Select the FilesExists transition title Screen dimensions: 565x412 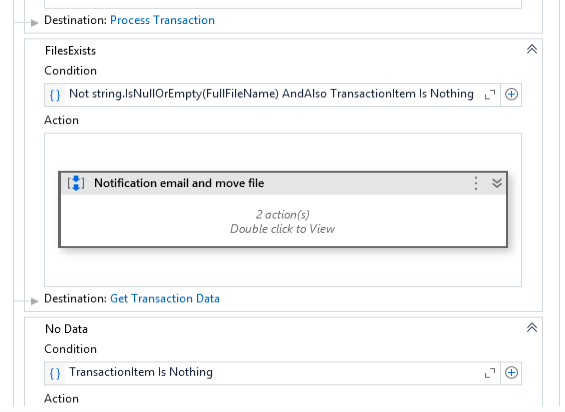click(70, 51)
